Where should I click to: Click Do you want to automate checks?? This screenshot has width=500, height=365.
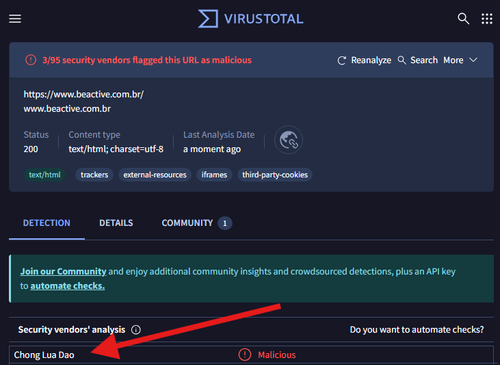[417, 330]
